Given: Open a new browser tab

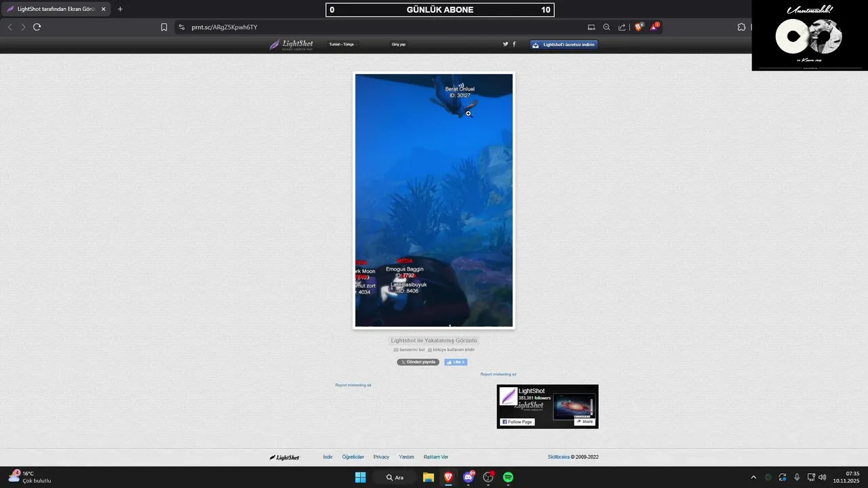Looking at the screenshot, I should click(x=120, y=9).
